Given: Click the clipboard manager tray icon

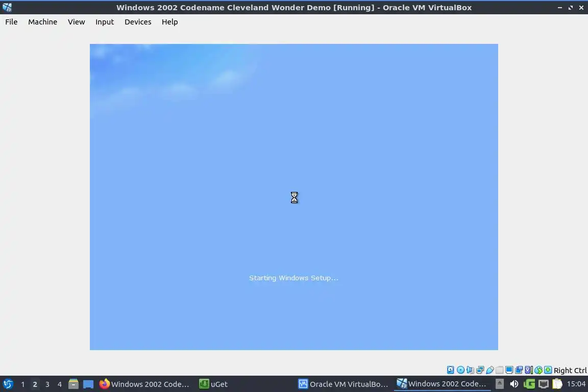Looking at the screenshot, I should (x=557, y=384).
